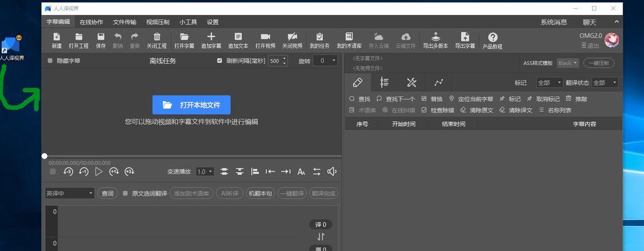Click jump to start arrow icon

270,171
